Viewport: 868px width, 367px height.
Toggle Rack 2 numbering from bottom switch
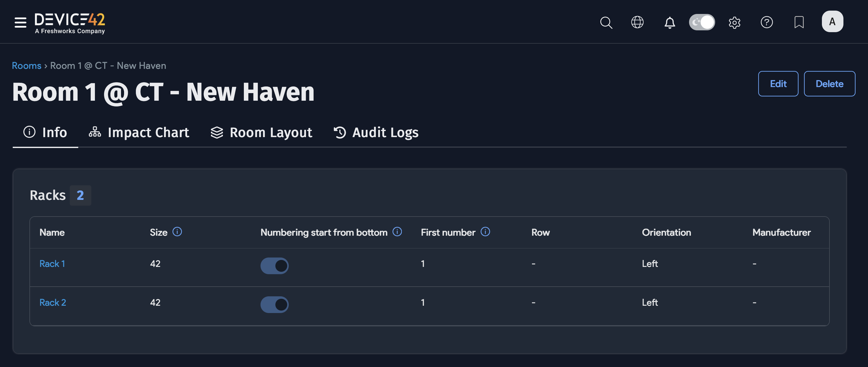(274, 305)
